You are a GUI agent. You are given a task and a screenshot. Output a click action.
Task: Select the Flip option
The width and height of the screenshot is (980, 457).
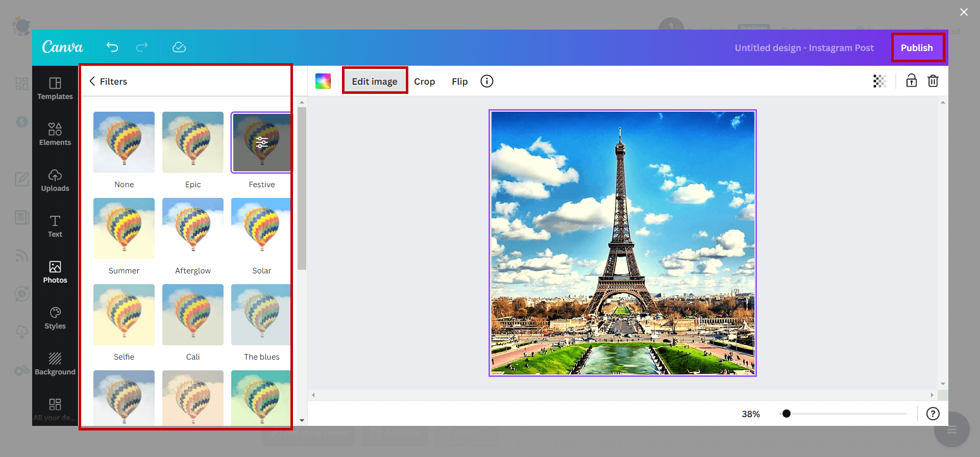[459, 82]
